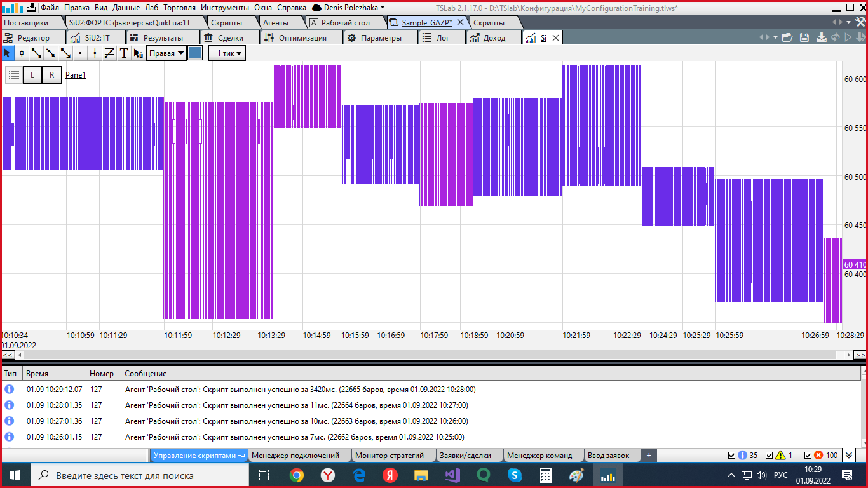Viewport: 868px width, 488px height.
Task: Click the blue color swatch
Action: click(x=196, y=53)
